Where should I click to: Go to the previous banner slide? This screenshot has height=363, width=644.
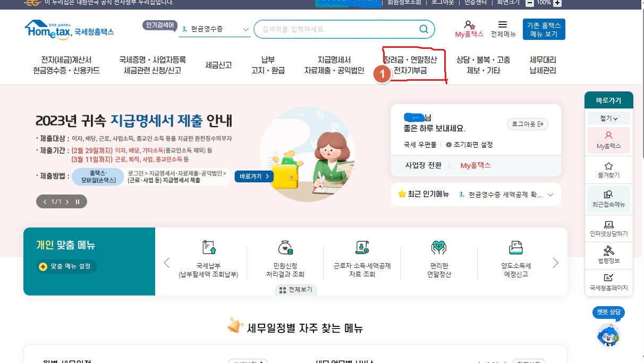pos(45,202)
